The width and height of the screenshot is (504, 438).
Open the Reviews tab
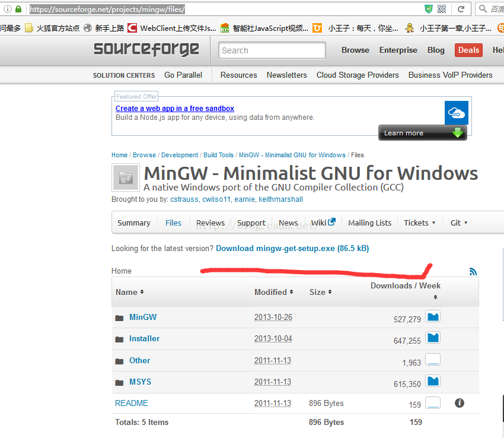[x=210, y=223]
